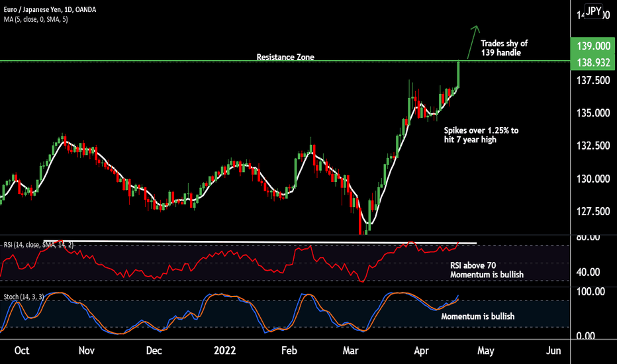Select the Resistance Zone label

tap(285, 57)
